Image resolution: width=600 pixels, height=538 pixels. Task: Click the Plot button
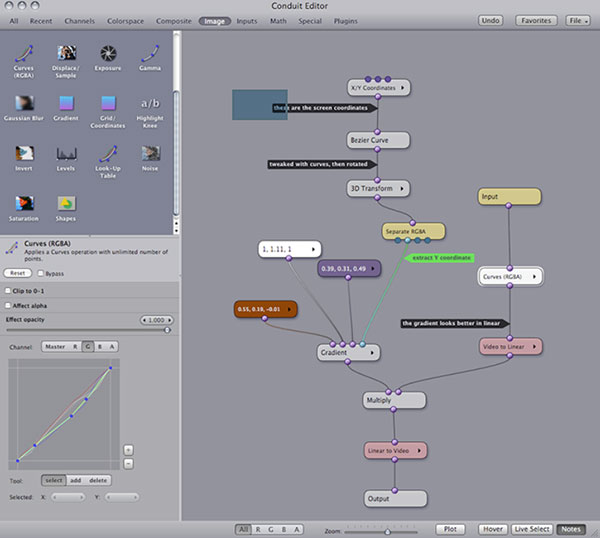click(450, 529)
